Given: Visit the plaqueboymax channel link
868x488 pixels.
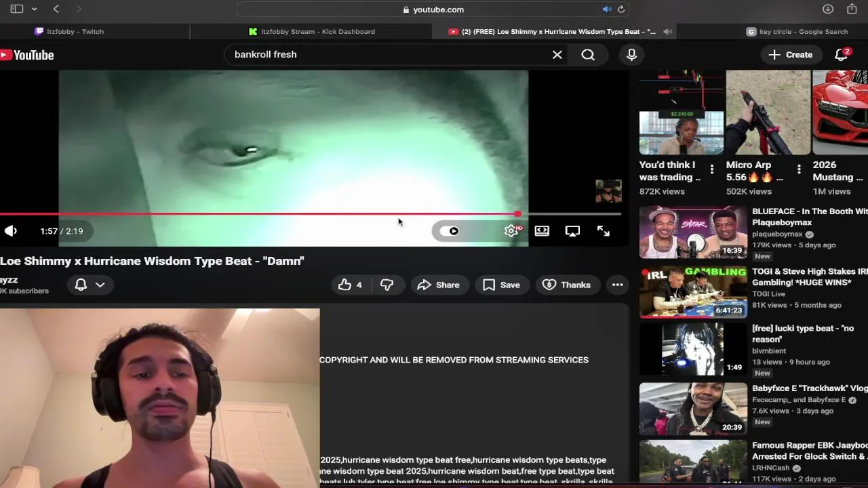Looking at the screenshot, I should point(777,234).
